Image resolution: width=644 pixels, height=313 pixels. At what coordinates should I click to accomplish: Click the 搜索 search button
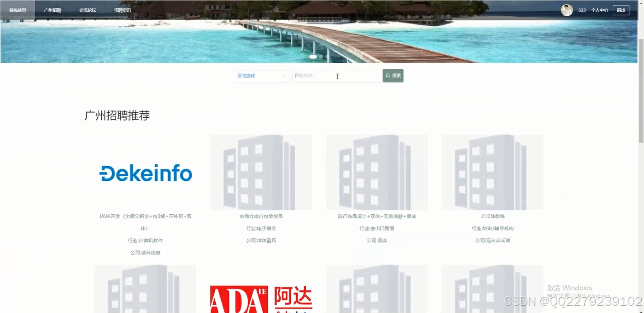point(393,75)
